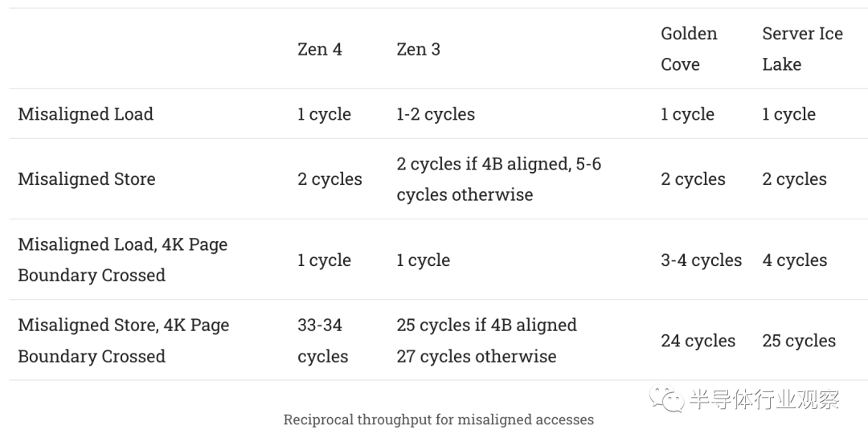This screenshot has width=868, height=438.
Task: Click the 25 cycles Server Ice Lake cell
Action: click(x=799, y=341)
